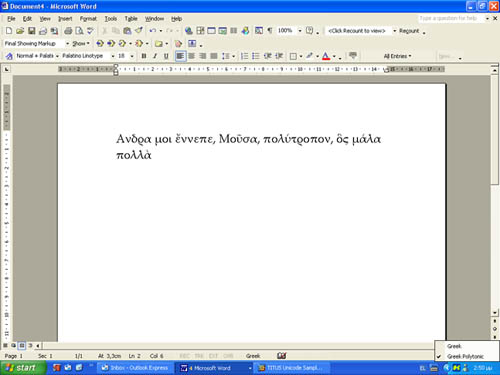Print the document
500x375 pixels.
68,31
